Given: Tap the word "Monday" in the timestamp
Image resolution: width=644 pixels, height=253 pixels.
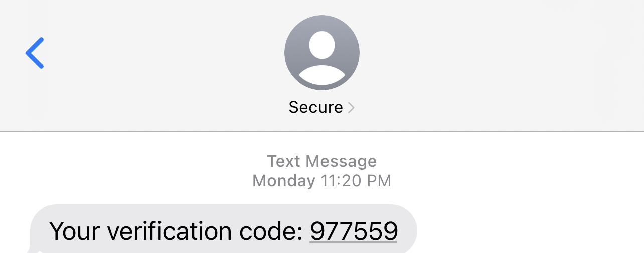Looking at the screenshot, I should [284, 180].
